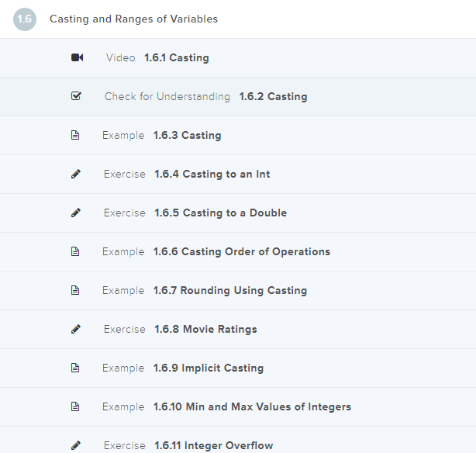Collapse the 1.6 section number badge
The width and height of the screenshot is (476, 453).
point(24,19)
